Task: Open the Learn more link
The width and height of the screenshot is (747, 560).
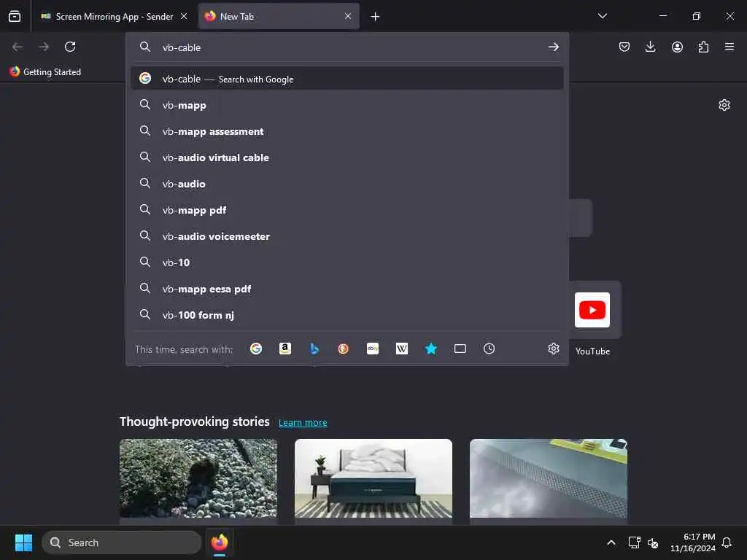Action: coord(303,422)
